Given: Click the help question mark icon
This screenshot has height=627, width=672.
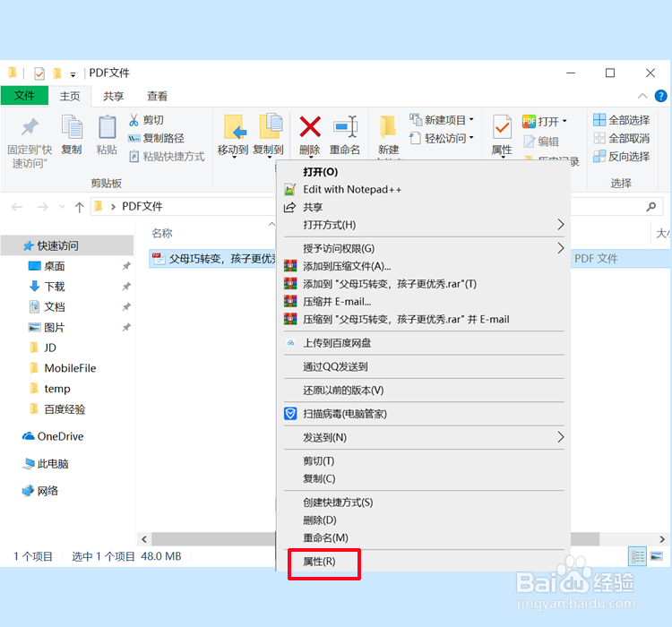Looking at the screenshot, I should click(660, 96).
